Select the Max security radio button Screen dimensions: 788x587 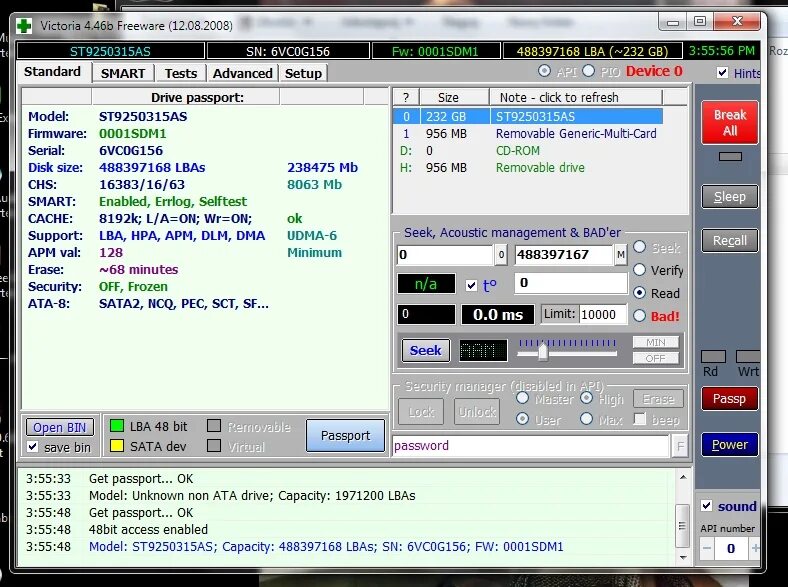586,419
